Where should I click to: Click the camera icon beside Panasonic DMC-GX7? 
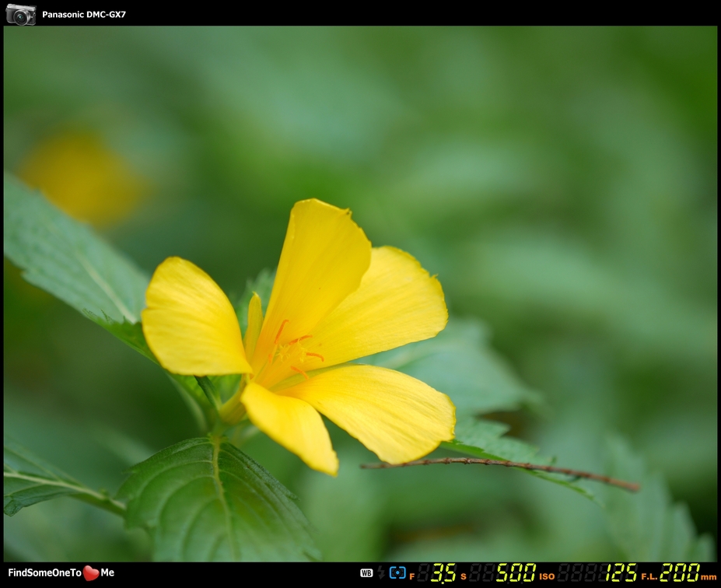[x=21, y=14]
